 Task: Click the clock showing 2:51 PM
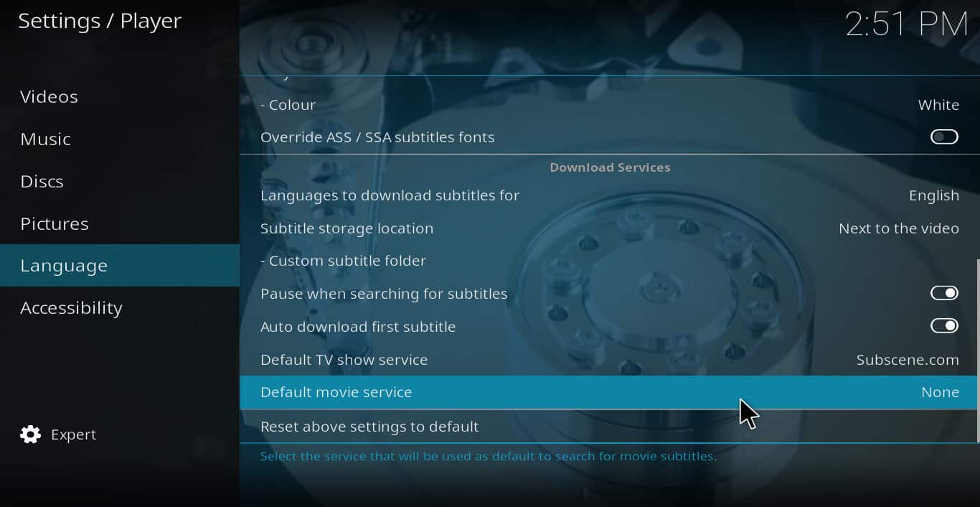click(x=906, y=24)
